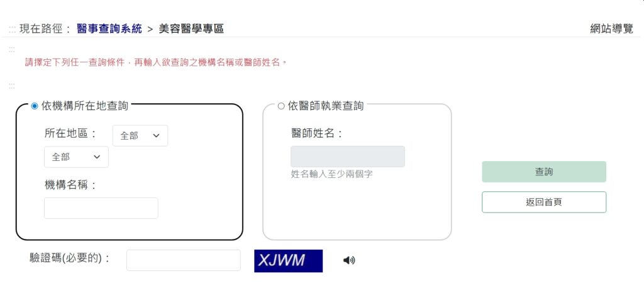Click the 返回首頁 button

[543, 202]
